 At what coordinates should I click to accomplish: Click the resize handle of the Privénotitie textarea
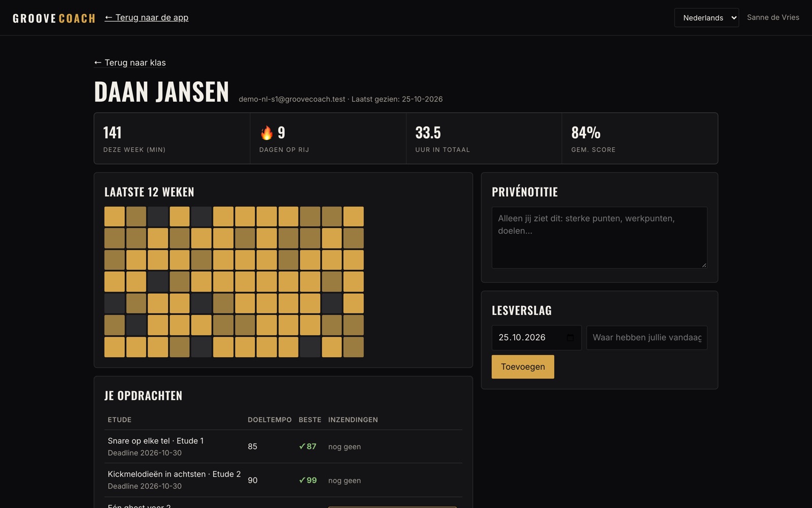(704, 265)
